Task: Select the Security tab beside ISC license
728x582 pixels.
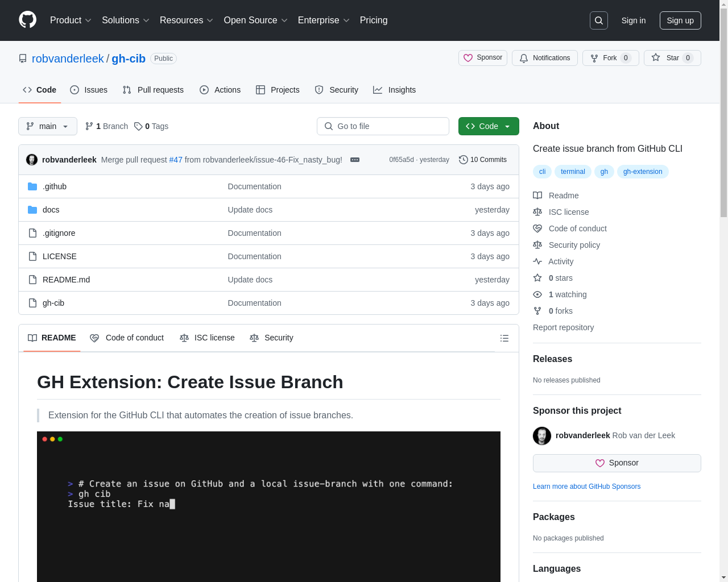Action: coord(271,338)
